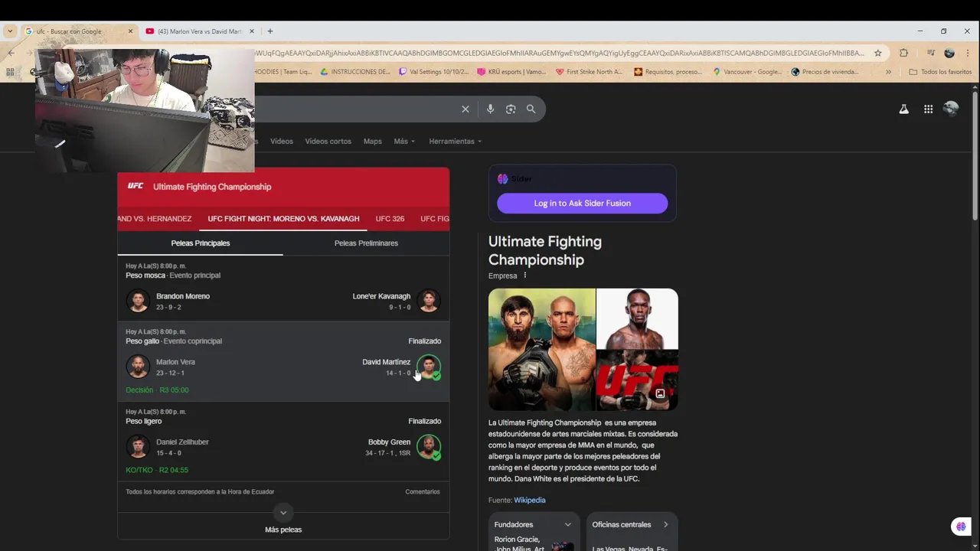Open 'Todos los favoritos' bookmarks folder
Screen dimensions: 980x551
point(940,72)
